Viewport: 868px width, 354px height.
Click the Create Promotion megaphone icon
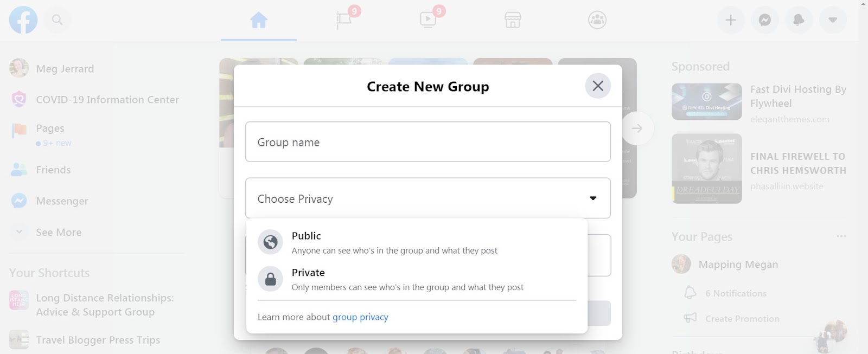[x=690, y=318]
